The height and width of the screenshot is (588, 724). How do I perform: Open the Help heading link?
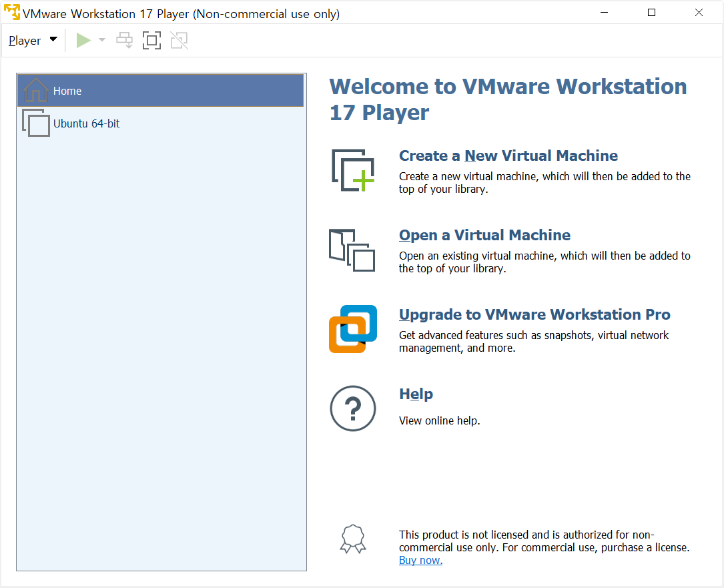[x=416, y=394]
